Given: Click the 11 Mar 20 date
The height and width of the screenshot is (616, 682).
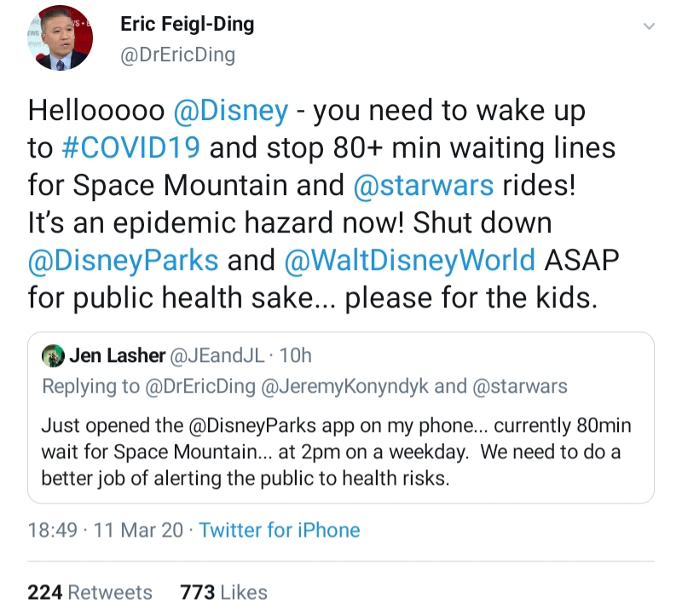Looking at the screenshot, I should click(x=137, y=530).
